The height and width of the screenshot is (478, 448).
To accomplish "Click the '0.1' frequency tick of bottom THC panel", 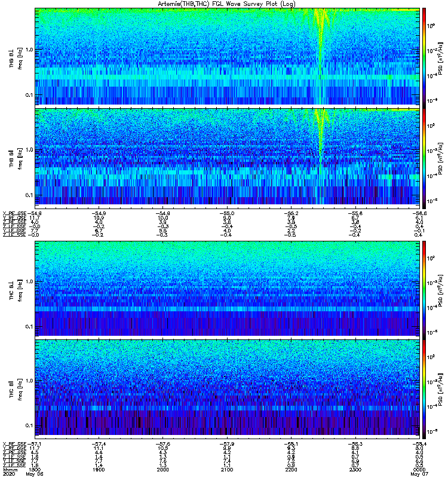I will [x=29, y=425].
